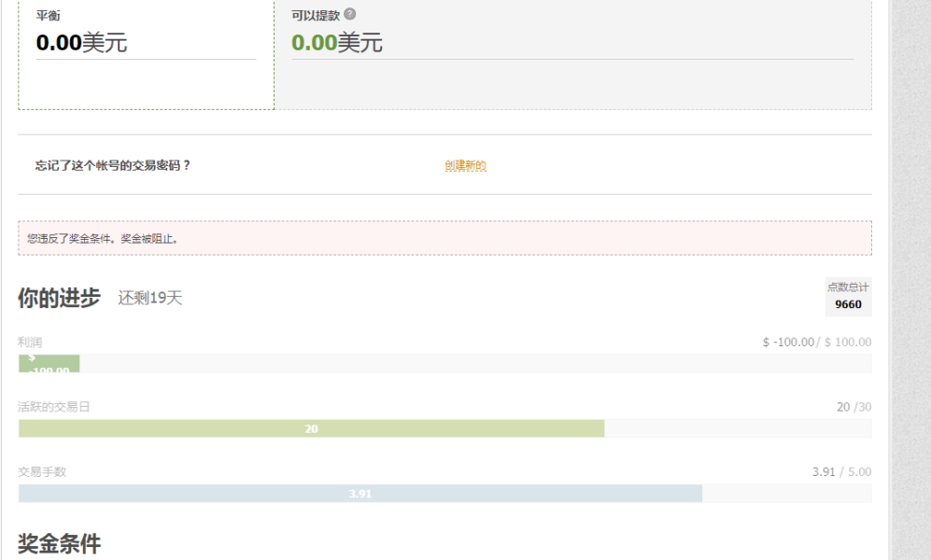Click the green 利润 progress bar fill
The height and width of the screenshot is (560, 931).
pos(49,363)
